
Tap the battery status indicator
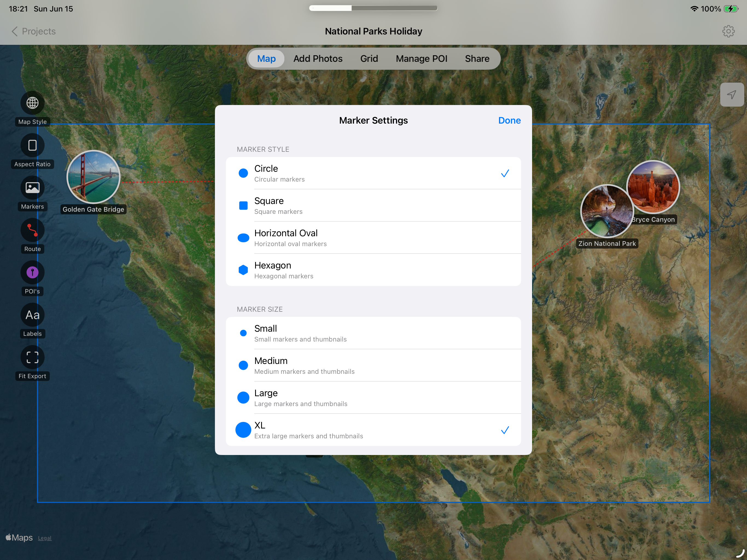(731, 9)
